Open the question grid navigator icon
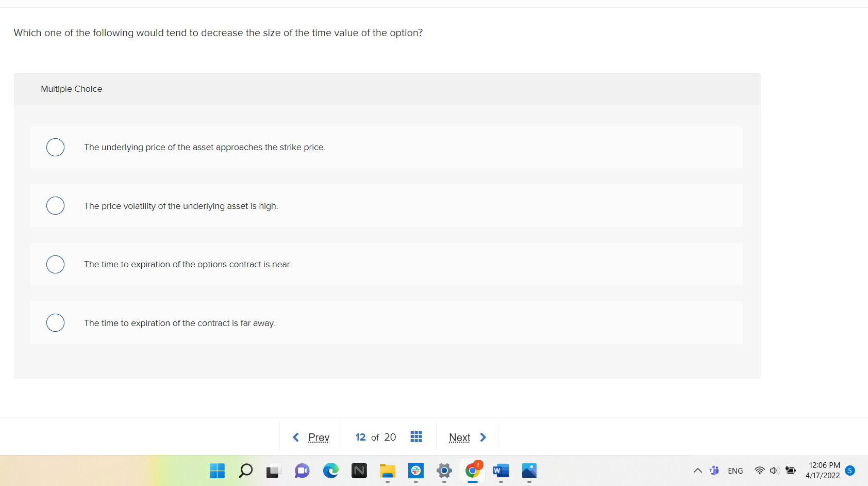868x486 pixels. (416, 437)
